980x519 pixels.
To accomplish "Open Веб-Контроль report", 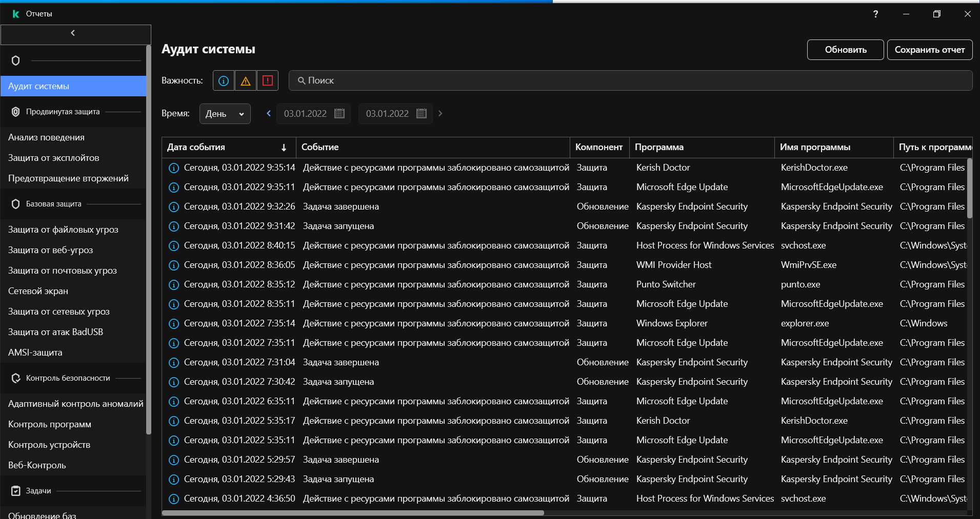I will 73,465.
